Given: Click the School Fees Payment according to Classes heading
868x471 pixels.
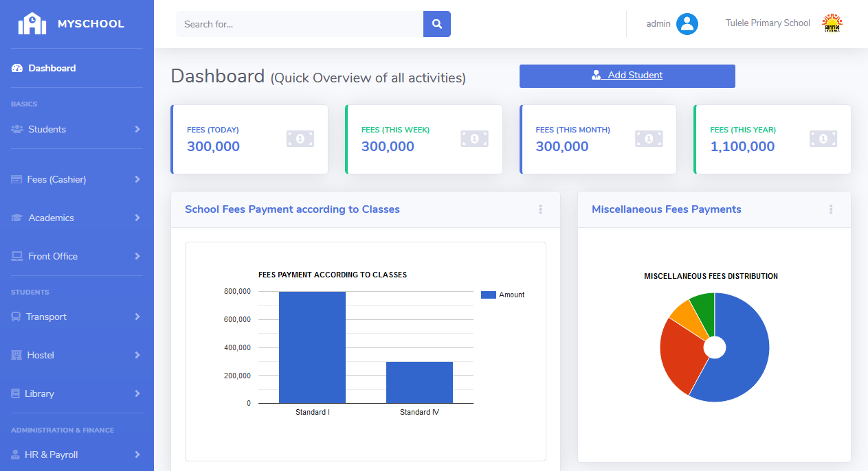Looking at the screenshot, I should (x=292, y=209).
